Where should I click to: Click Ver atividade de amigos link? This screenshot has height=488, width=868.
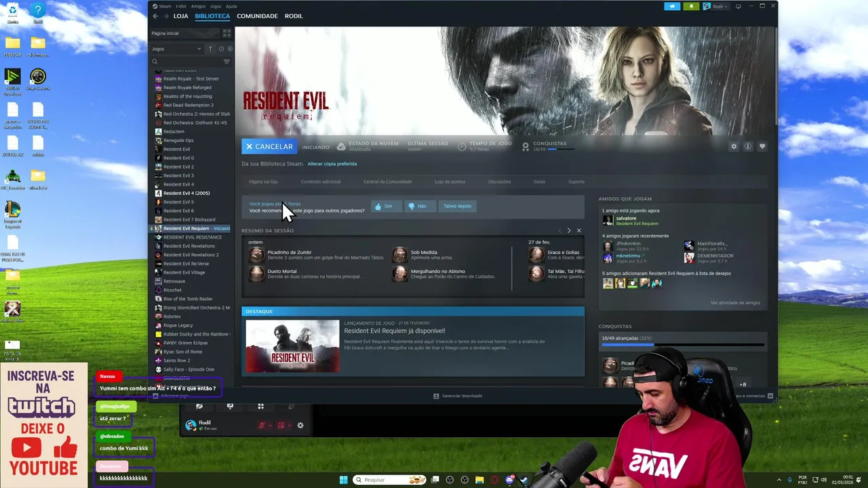click(x=735, y=303)
